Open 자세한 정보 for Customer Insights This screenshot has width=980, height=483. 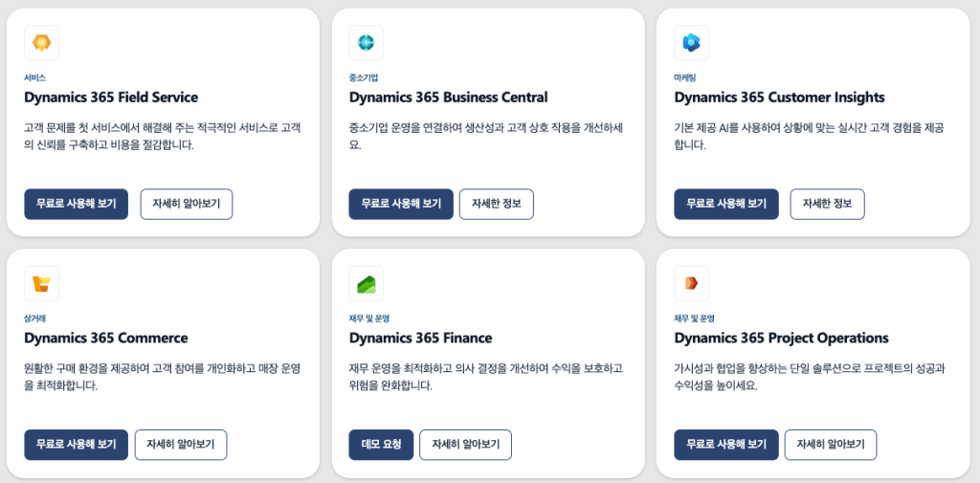coord(828,205)
